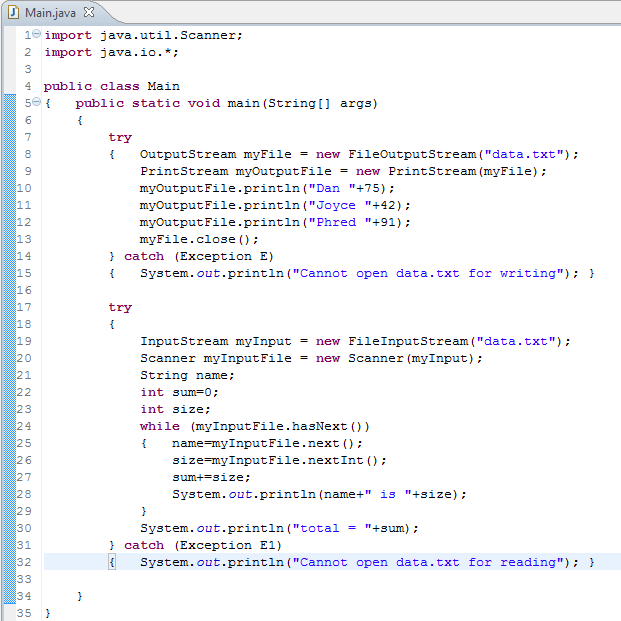Click "size=myInputFile.nextInt();" on line 26
Image resolution: width=621 pixels, height=621 pixels.
279,460
